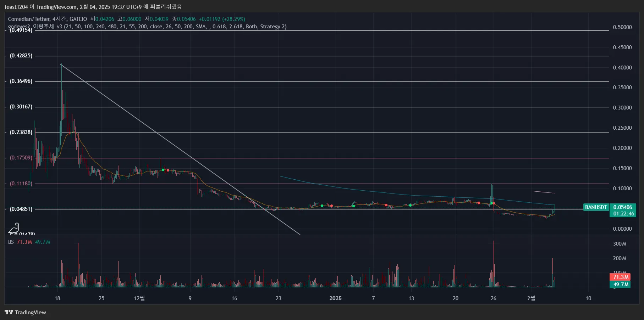
Task: Click the (0.30167) level label
Action: pyautogui.click(x=21, y=107)
